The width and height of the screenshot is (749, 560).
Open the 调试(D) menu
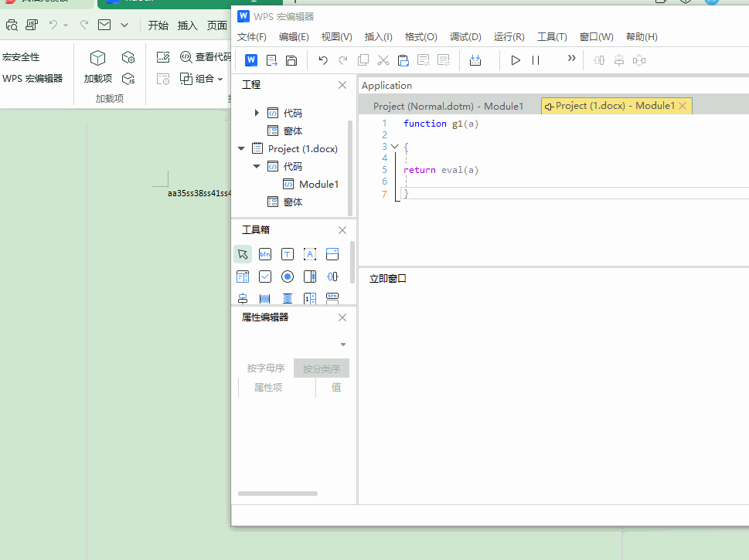[x=465, y=37]
